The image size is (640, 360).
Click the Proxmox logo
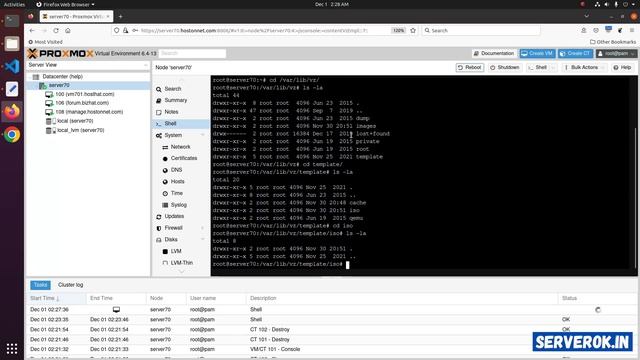click(60, 53)
